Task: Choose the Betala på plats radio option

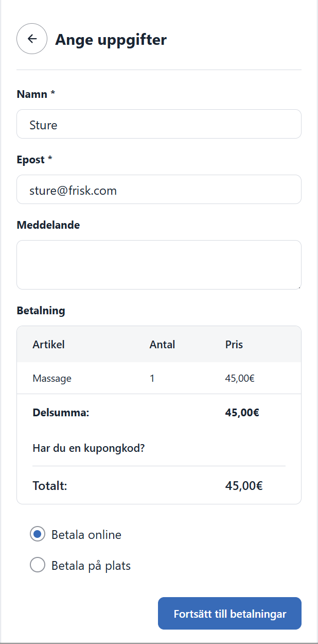Action: [x=38, y=565]
